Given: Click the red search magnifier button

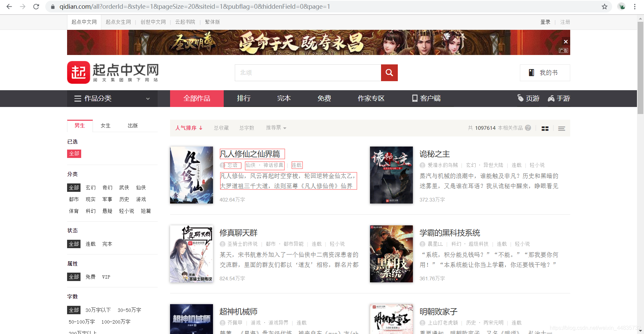Looking at the screenshot, I should tap(389, 73).
